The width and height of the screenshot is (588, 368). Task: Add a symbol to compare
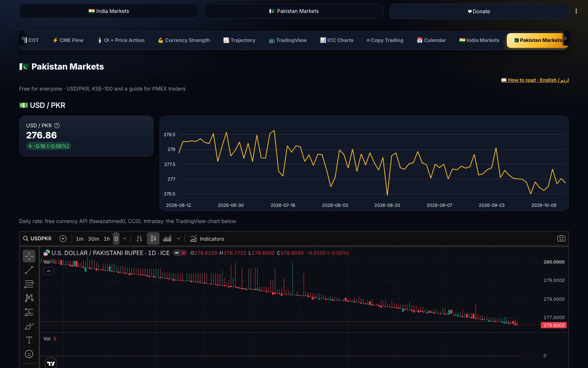point(63,238)
